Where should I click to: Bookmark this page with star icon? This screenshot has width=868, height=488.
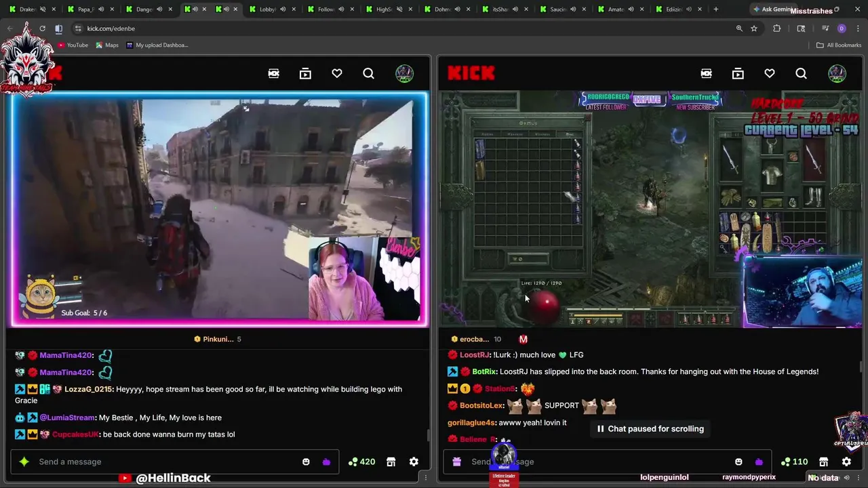[x=753, y=28]
